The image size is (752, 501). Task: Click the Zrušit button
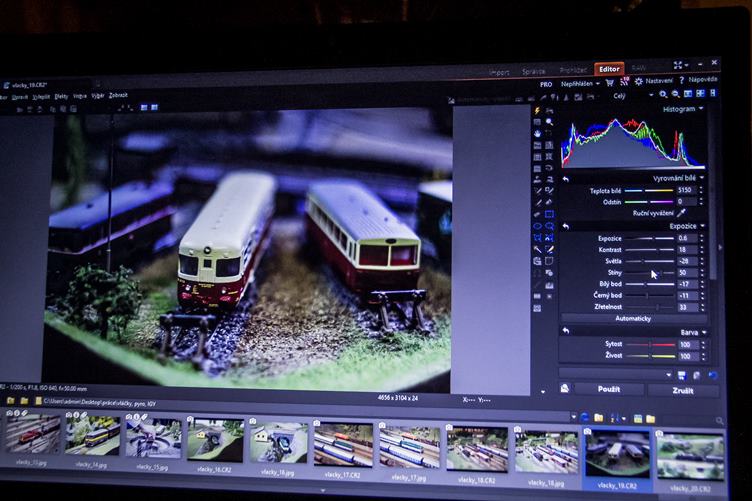(682, 389)
